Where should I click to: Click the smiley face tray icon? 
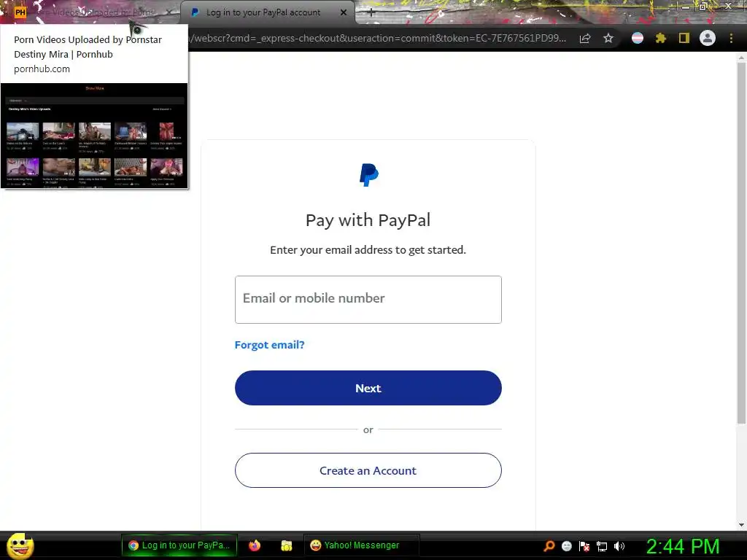pyautogui.click(x=566, y=545)
